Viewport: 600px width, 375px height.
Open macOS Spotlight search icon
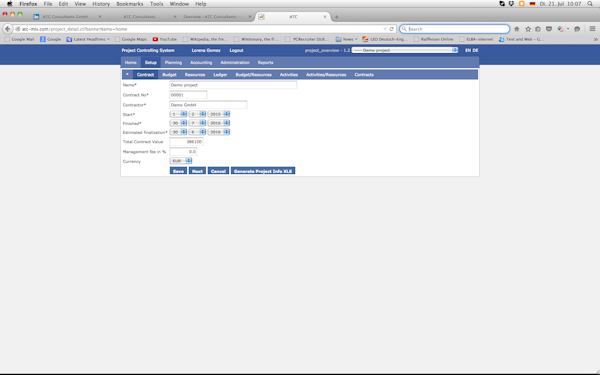pos(590,4)
